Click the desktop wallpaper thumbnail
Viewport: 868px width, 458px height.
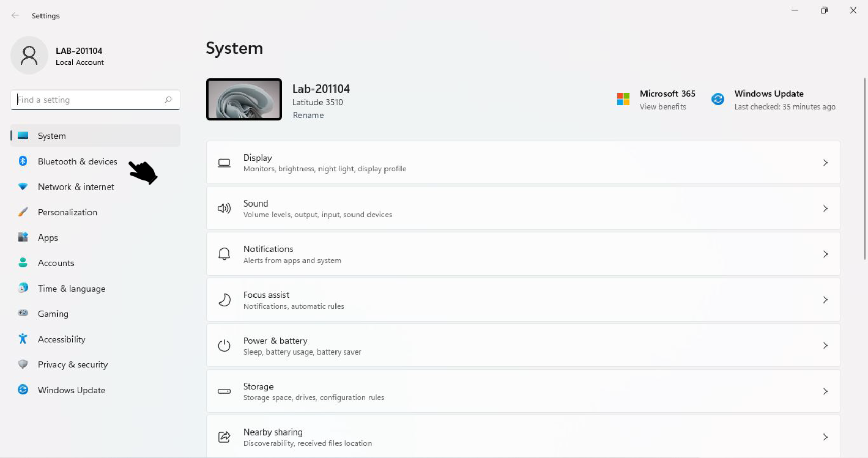(244, 99)
